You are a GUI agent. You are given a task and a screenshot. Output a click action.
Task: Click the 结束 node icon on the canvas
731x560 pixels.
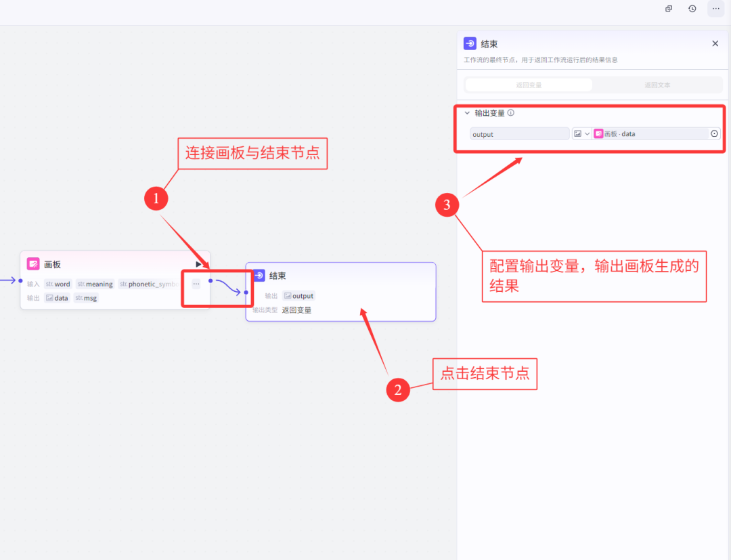tap(260, 274)
